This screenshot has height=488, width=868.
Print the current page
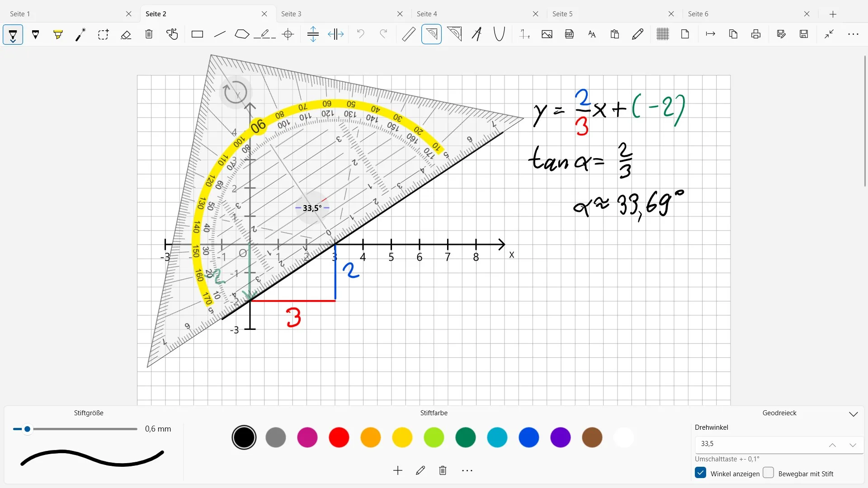(x=756, y=34)
